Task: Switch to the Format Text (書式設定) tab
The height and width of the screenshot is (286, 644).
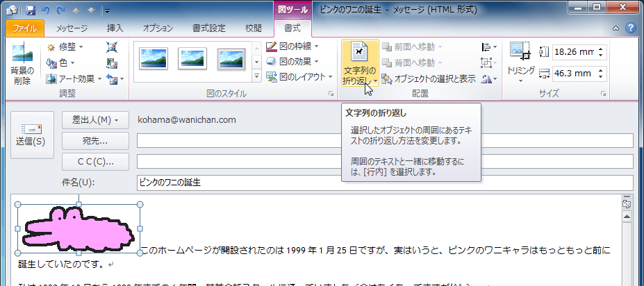Action: coord(209,28)
